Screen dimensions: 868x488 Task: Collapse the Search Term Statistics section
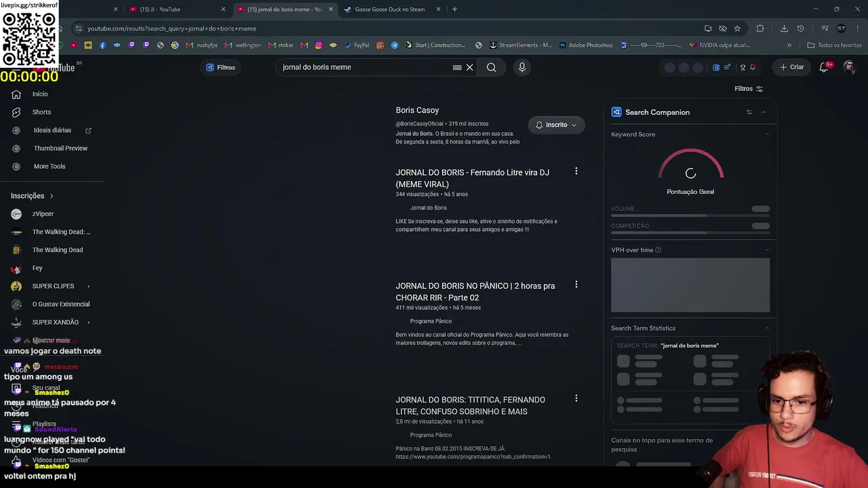[x=767, y=328]
